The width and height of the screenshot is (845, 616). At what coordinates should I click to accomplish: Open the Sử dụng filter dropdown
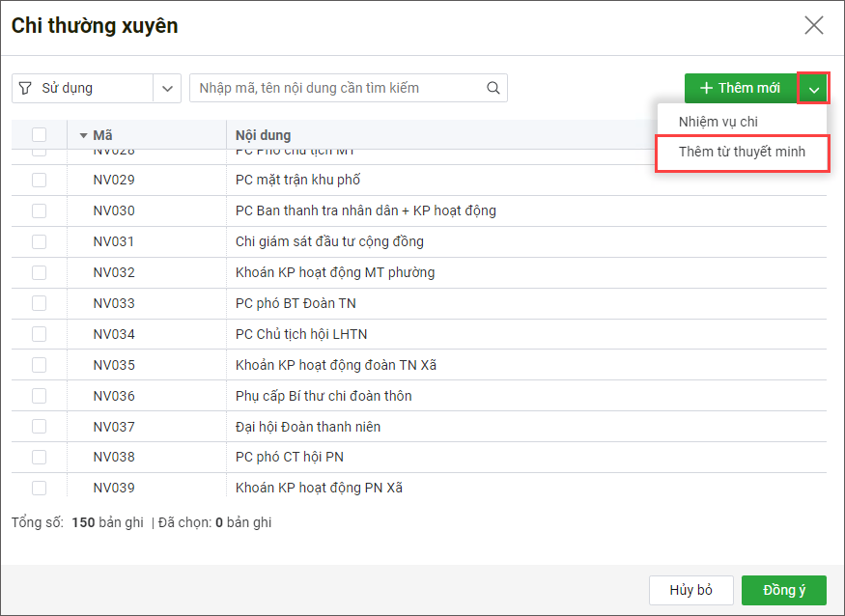click(168, 88)
